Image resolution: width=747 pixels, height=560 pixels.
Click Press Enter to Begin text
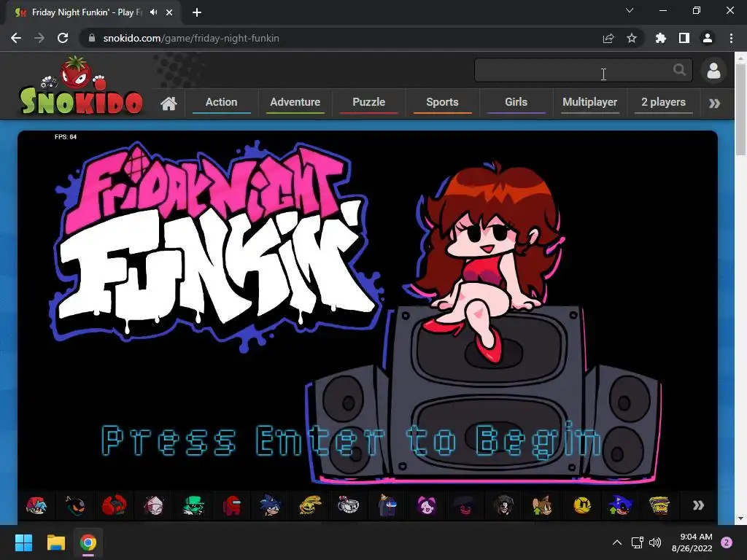click(x=352, y=440)
